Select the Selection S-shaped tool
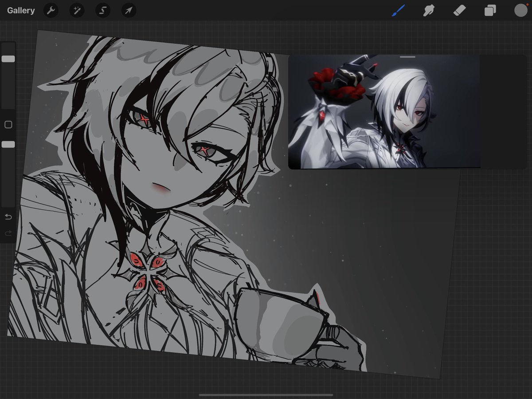 [102, 10]
